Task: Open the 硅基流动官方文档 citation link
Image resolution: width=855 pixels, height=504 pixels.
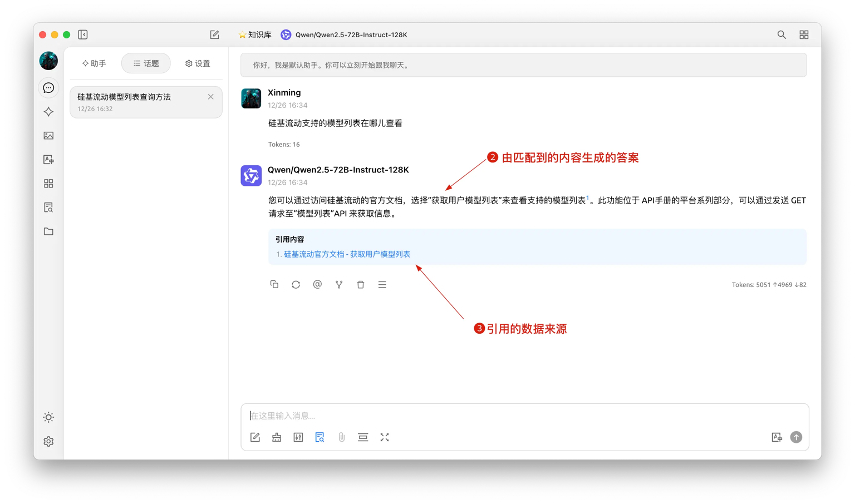Action: pyautogui.click(x=346, y=254)
